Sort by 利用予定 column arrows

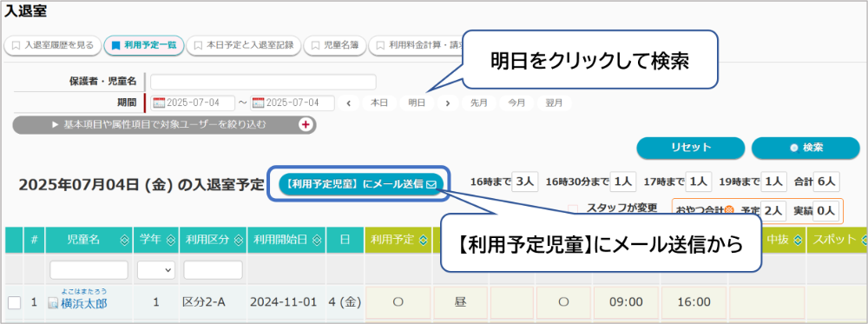tap(424, 240)
